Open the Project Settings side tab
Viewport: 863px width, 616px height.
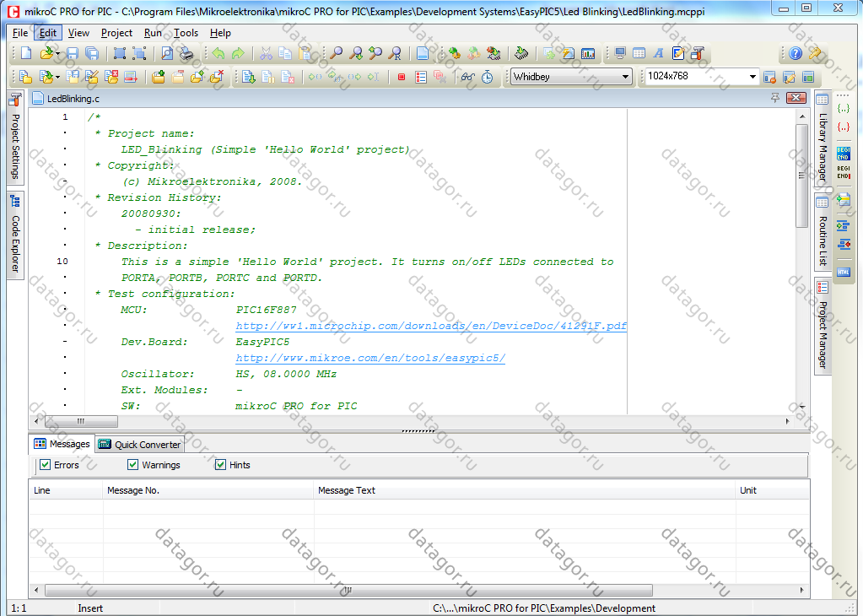pos(15,137)
